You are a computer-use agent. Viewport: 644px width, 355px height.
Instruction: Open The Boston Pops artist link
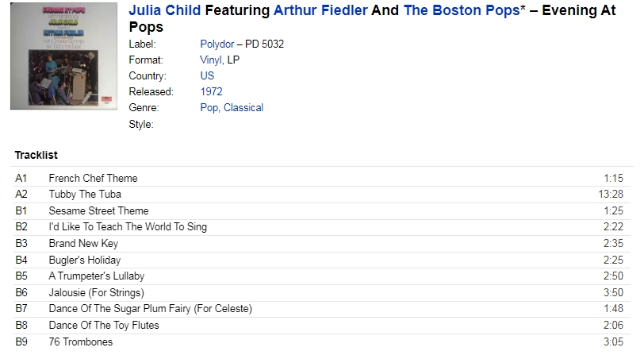[462, 10]
